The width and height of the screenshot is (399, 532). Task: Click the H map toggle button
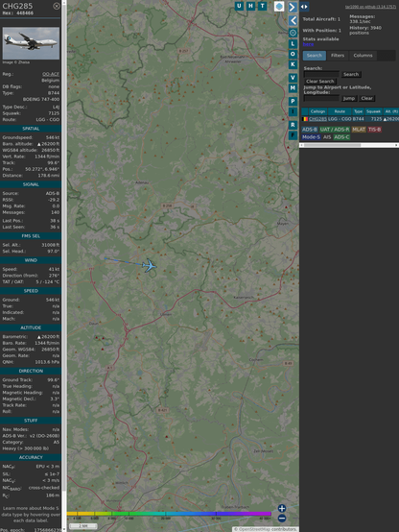click(x=250, y=6)
